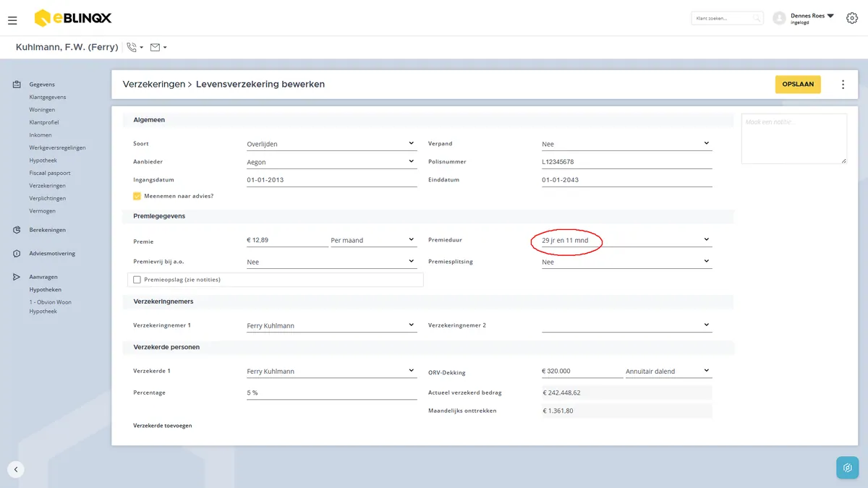The height and width of the screenshot is (488, 868).
Task: Open the blue help widget icon
Action: [x=847, y=468]
